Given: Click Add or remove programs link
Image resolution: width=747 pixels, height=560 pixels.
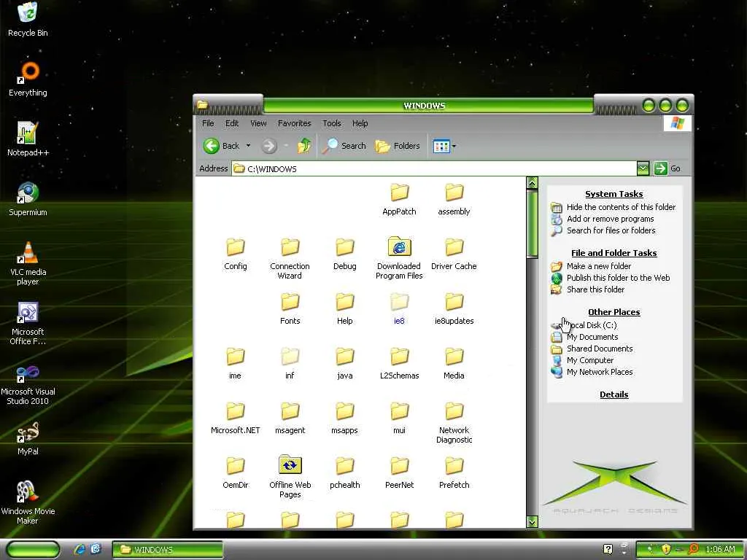Looking at the screenshot, I should [x=610, y=219].
